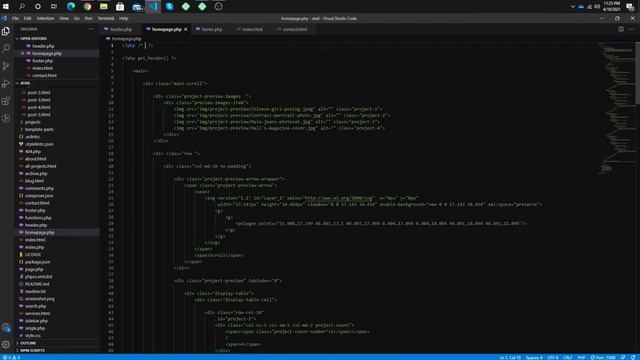Close homepage.php in Open Editors list
The height and width of the screenshot is (360, 640).
pyautogui.click(x=22, y=53)
